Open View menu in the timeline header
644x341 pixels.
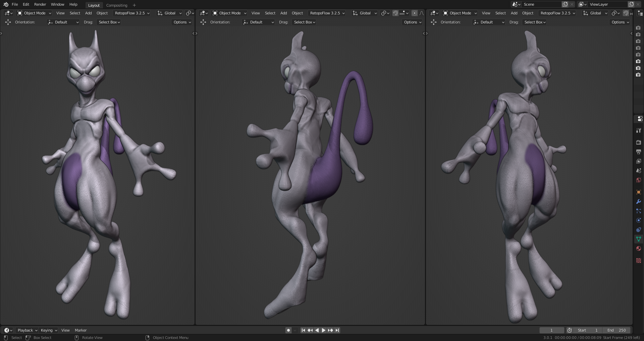click(x=65, y=330)
